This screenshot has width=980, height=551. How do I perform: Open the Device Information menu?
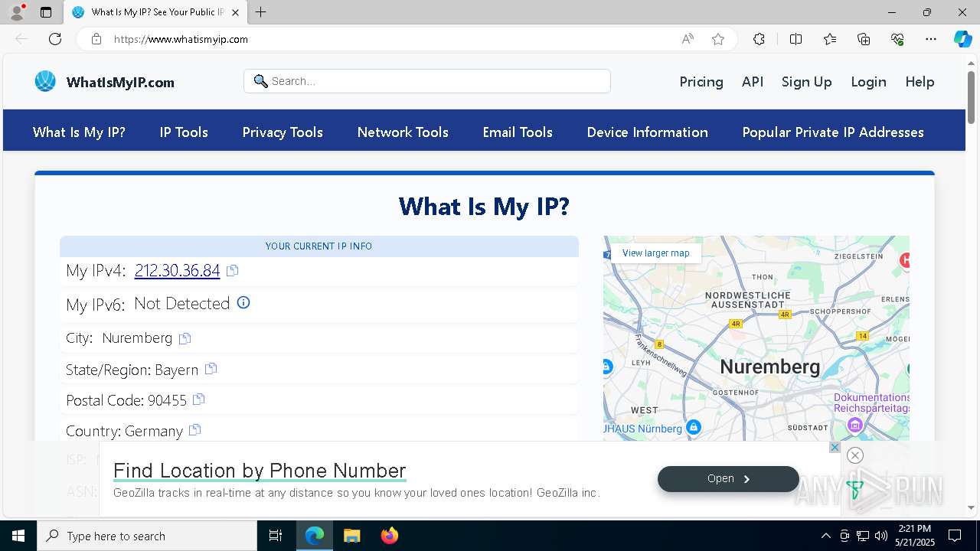[x=647, y=132]
